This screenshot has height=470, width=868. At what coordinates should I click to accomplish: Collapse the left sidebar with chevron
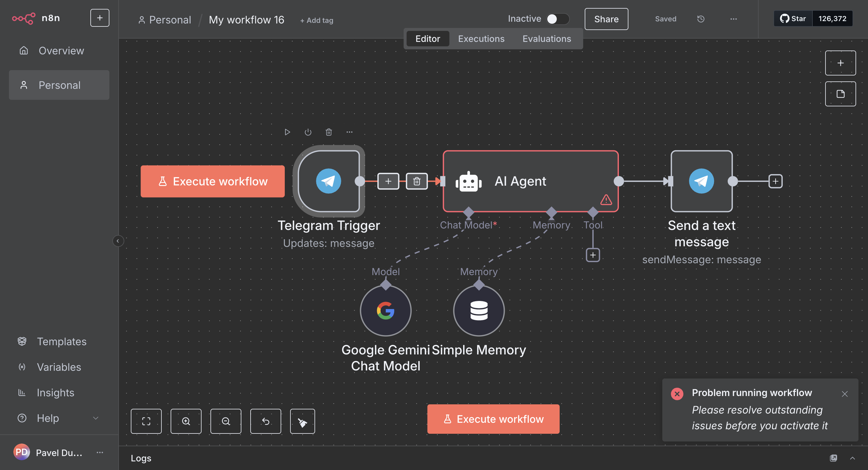118,241
